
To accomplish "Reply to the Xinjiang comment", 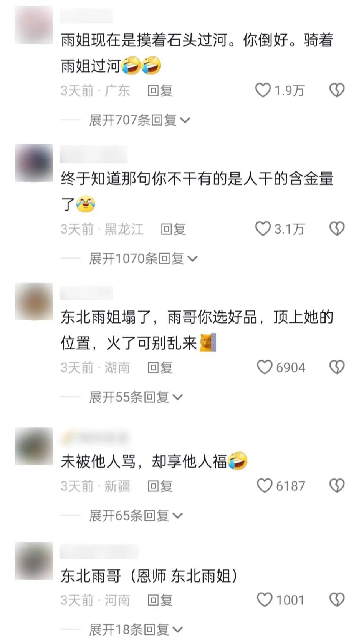I will 160,486.
